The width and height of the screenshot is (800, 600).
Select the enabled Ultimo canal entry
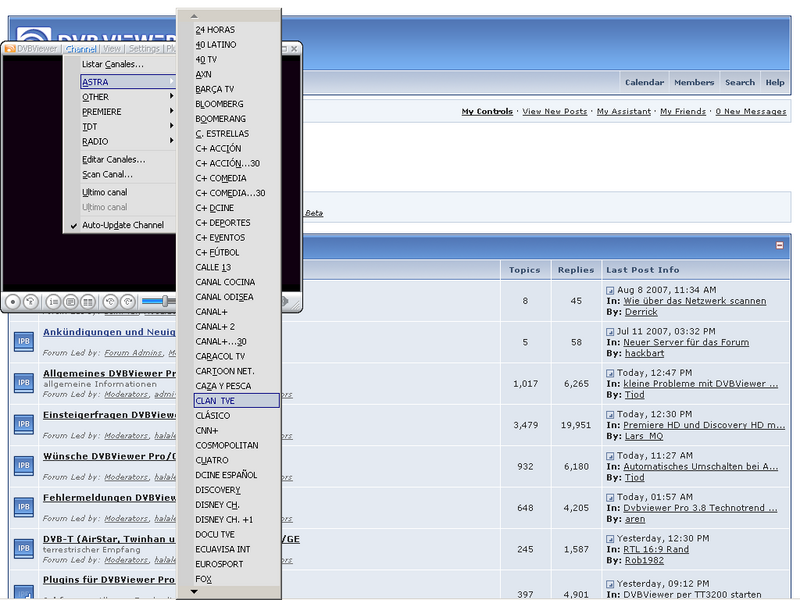105,192
